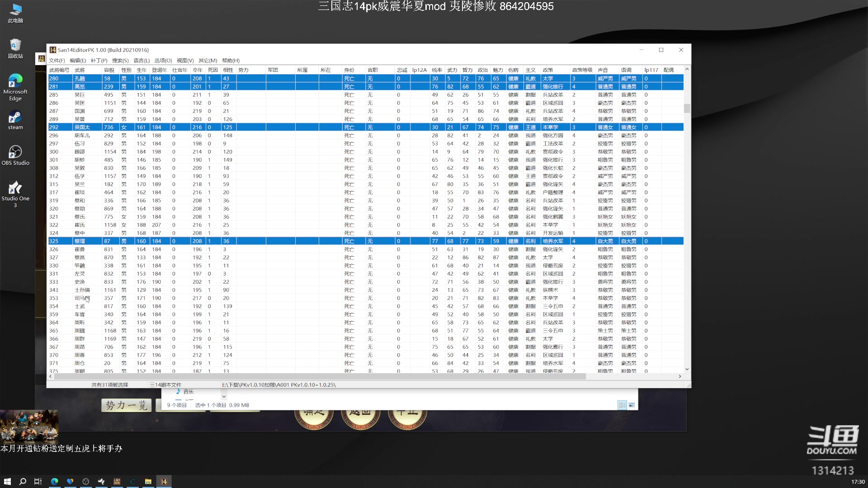Open File Explorer from the taskbar
This screenshot has height=488, width=868.
pyautogui.click(x=148, y=482)
